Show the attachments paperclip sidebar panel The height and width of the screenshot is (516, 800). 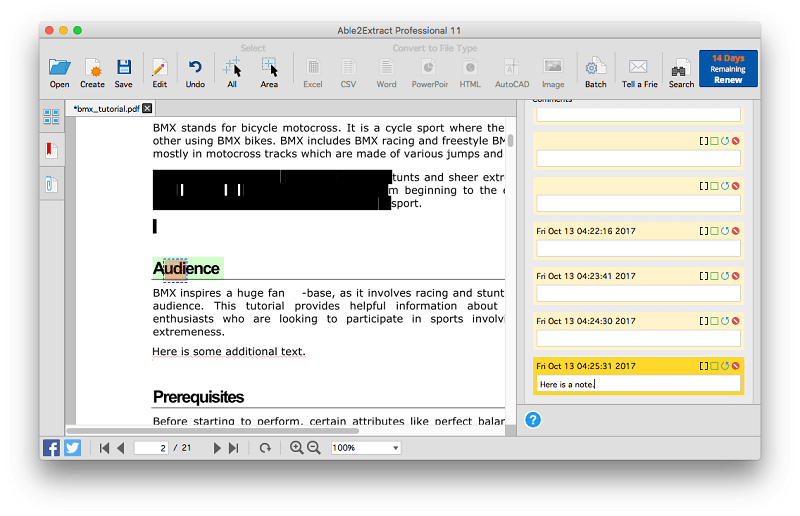pos(51,184)
